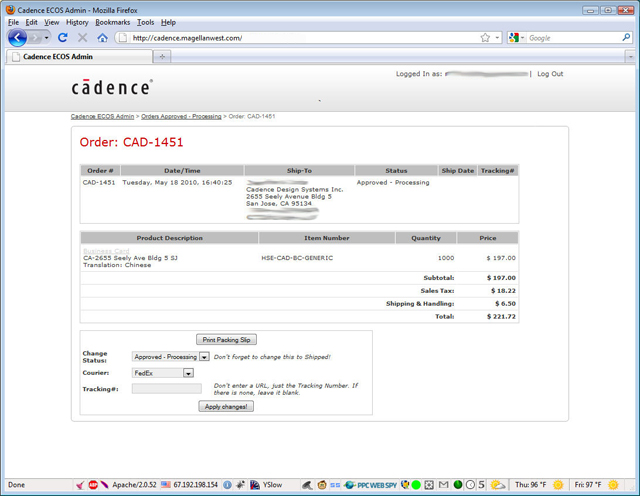The width and height of the screenshot is (640, 496).
Task: Click the Tracking# input field
Action: [x=167, y=389]
